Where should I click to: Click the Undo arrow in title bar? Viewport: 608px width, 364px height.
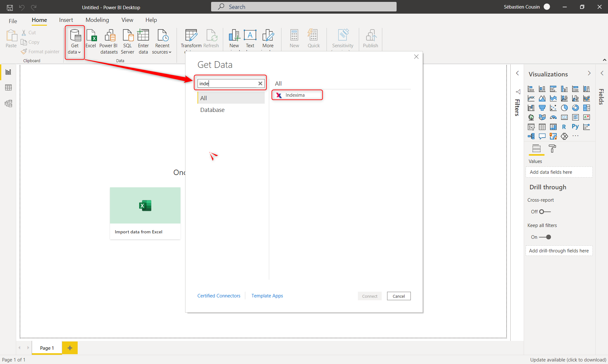coord(22,7)
